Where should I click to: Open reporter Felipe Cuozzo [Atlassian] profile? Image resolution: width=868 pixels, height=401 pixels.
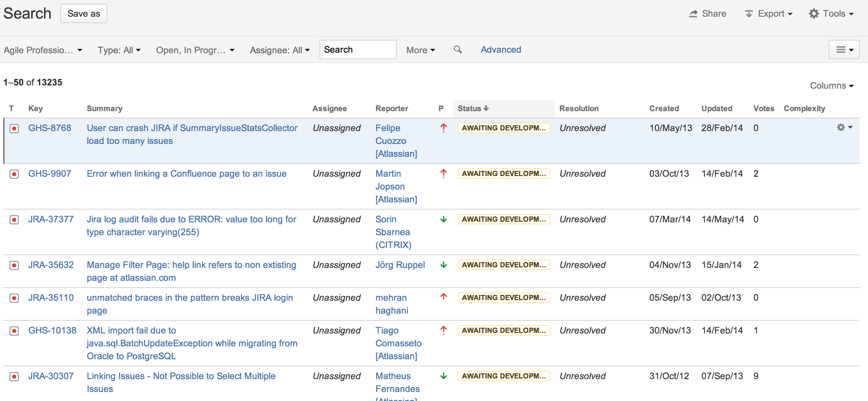(x=396, y=141)
